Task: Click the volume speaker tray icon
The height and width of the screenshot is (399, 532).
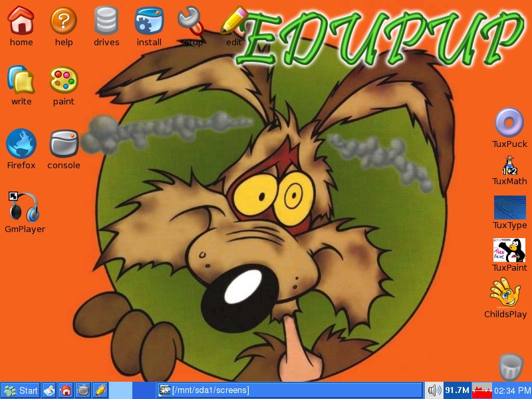Action: coord(434,390)
